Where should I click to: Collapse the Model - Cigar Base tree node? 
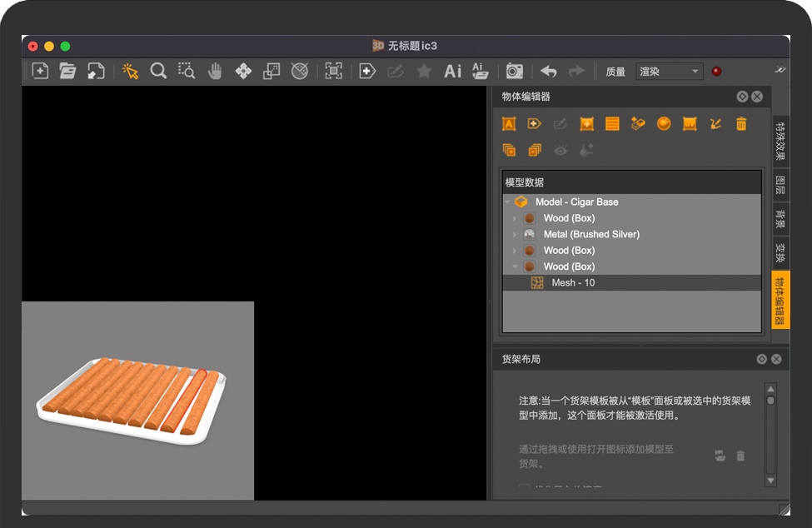click(507, 202)
